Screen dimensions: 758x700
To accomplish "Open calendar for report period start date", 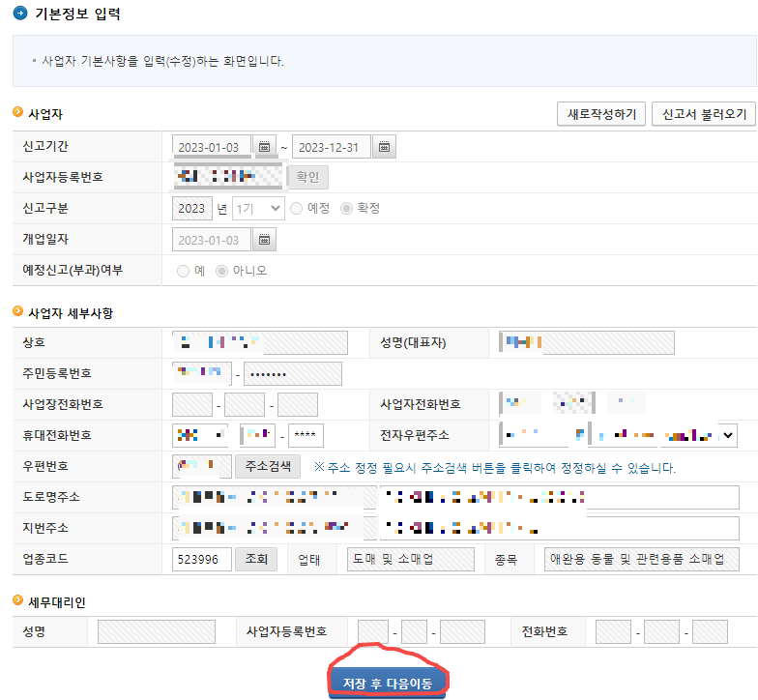I will (264, 147).
